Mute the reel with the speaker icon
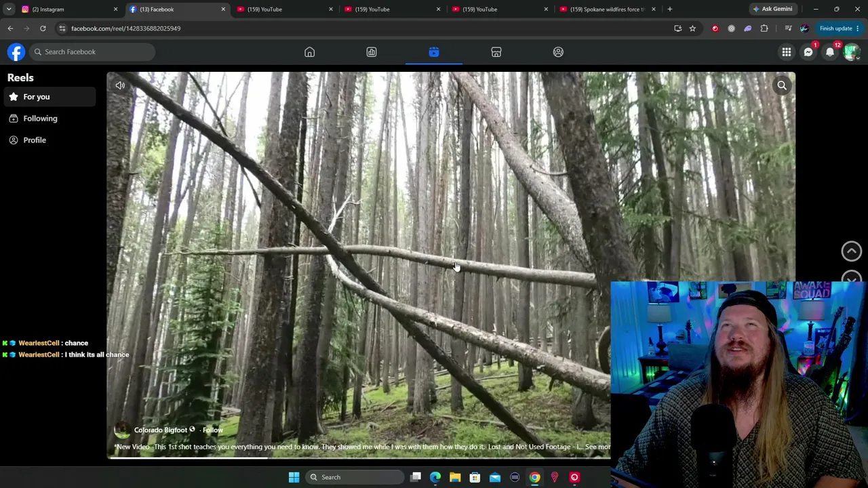The width and height of the screenshot is (868, 488). 120,85
